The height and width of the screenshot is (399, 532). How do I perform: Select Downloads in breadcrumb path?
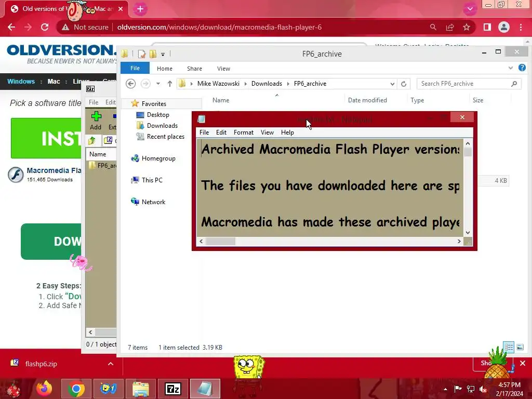click(267, 84)
